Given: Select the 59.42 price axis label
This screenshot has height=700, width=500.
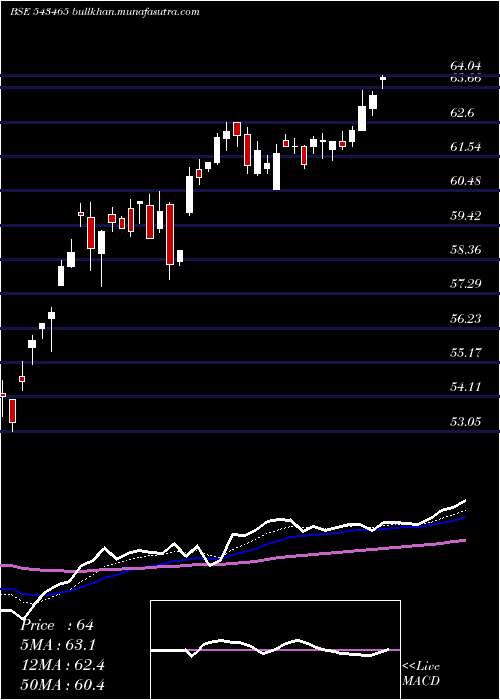Looking at the screenshot, I should [466, 216].
